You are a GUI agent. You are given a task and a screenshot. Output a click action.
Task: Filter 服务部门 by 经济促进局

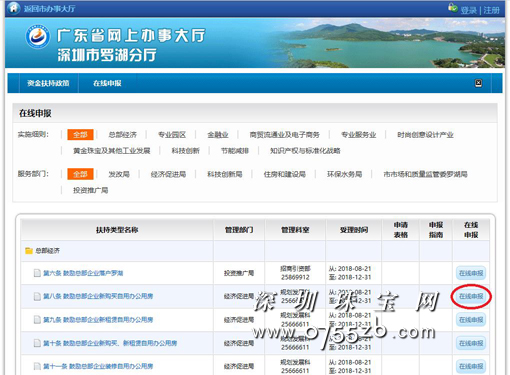[x=168, y=174]
